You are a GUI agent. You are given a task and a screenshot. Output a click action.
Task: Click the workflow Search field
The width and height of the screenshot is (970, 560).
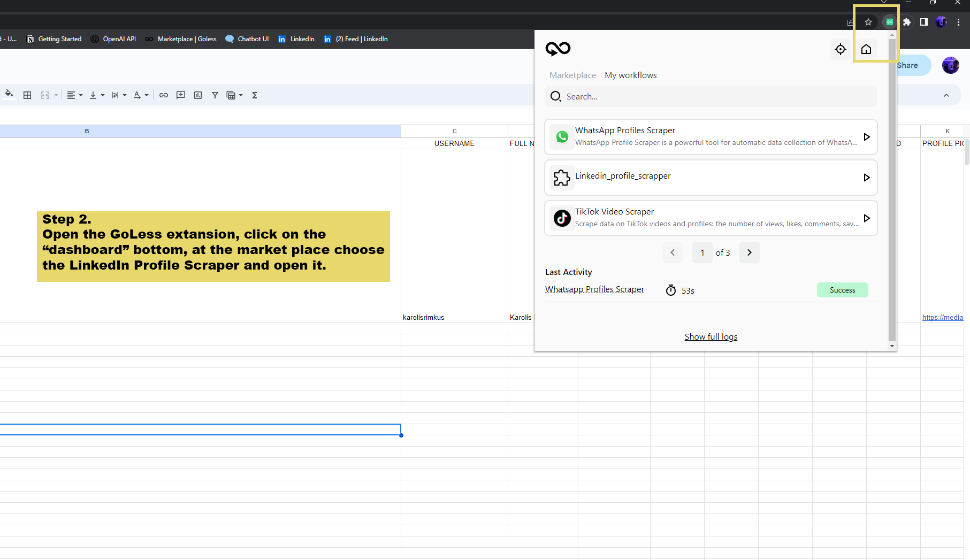click(711, 96)
